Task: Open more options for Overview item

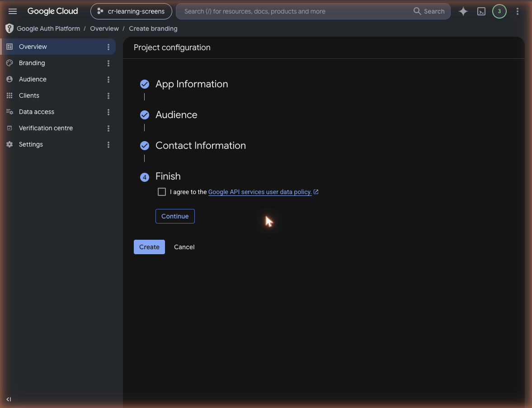Action: pos(108,47)
